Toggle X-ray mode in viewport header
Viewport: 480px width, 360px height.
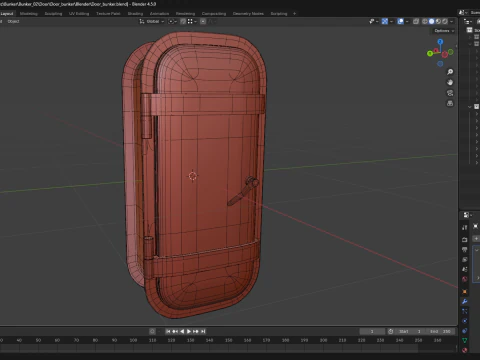(416, 21)
